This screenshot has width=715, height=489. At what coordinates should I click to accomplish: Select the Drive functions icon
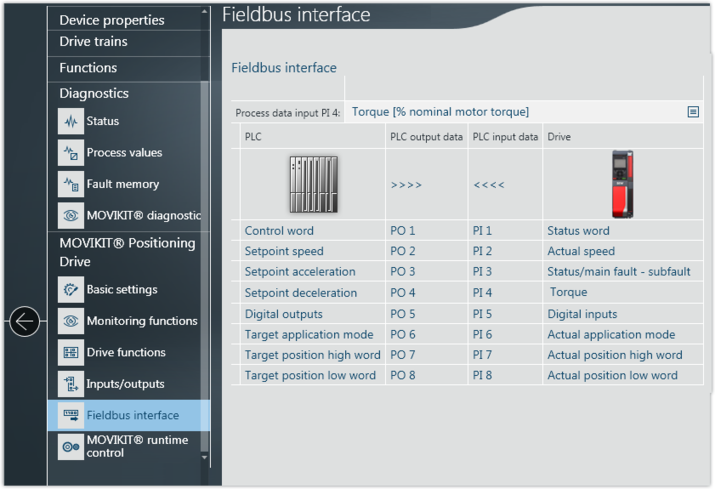70,352
